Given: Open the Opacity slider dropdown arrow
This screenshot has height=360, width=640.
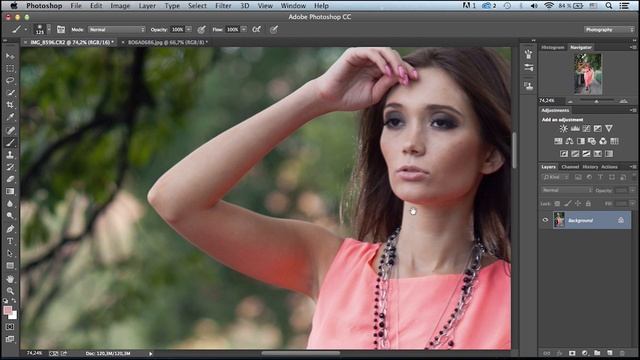Looking at the screenshot, I should [x=189, y=29].
